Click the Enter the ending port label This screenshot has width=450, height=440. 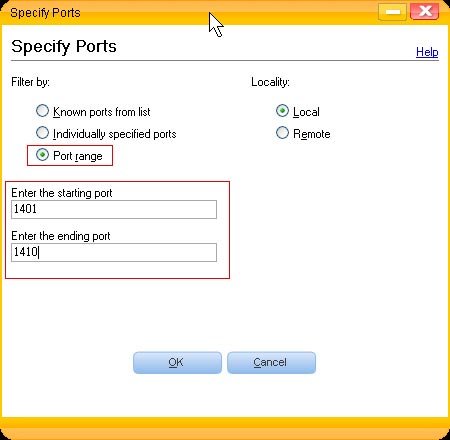(61, 236)
